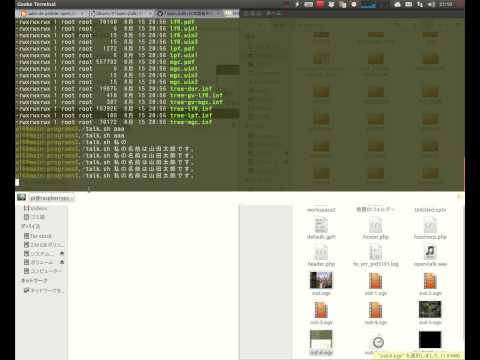Select the out-1.ogv video file icon
The image size is (480, 360).
[x=376, y=281]
